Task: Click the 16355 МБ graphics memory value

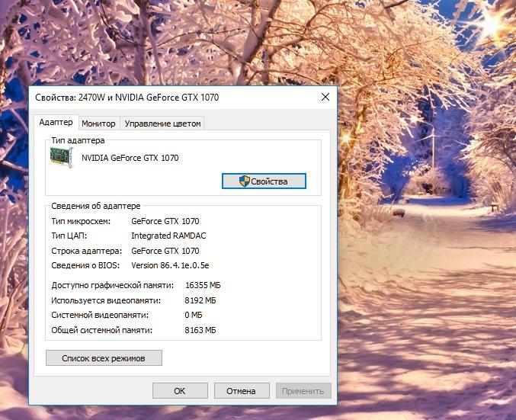Action: click(203, 285)
